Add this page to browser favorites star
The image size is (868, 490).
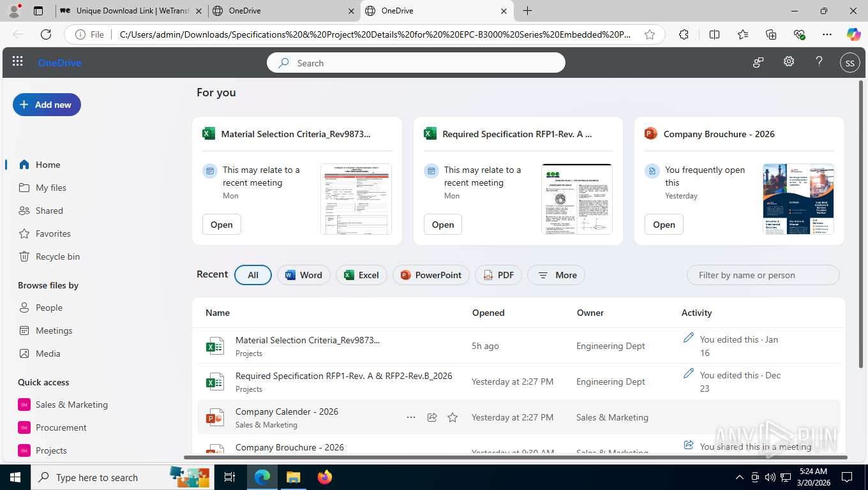coord(650,34)
